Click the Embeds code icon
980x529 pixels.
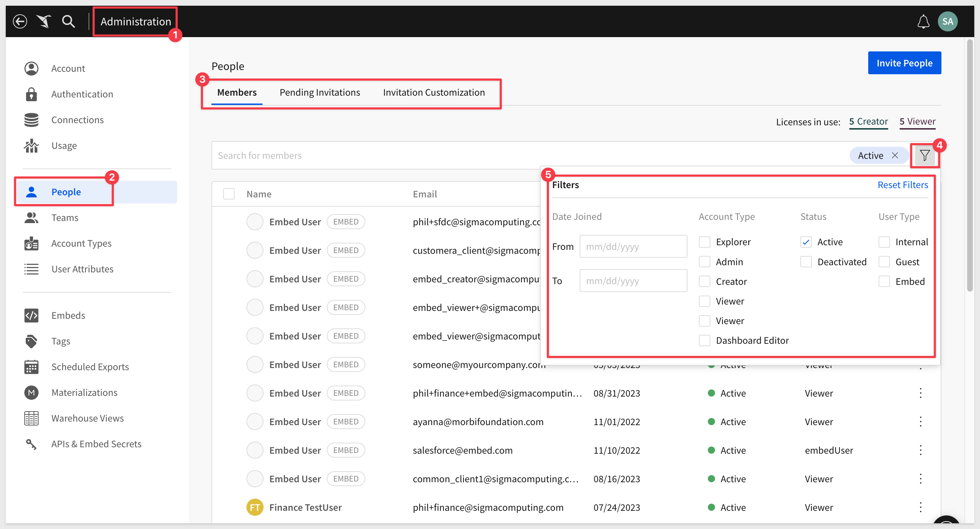pos(31,315)
